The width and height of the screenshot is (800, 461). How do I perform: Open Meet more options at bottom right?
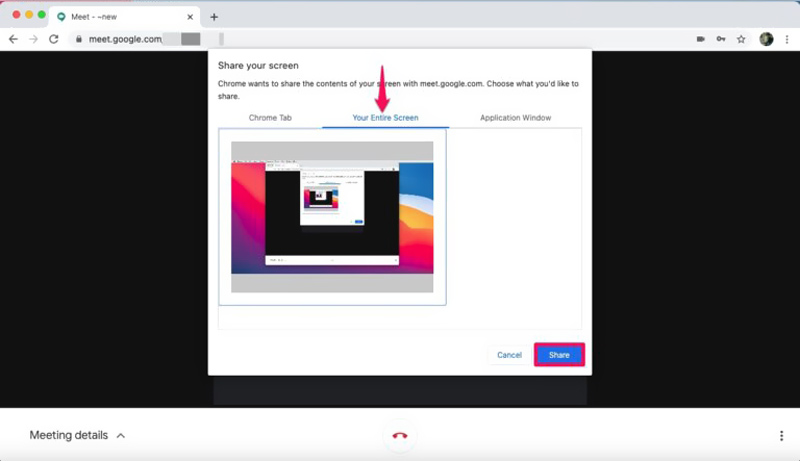(781, 436)
